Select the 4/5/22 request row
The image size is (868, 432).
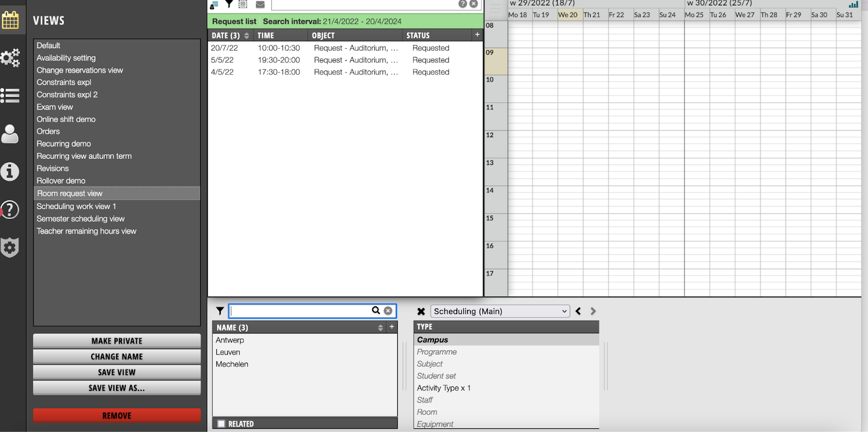pos(345,72)
